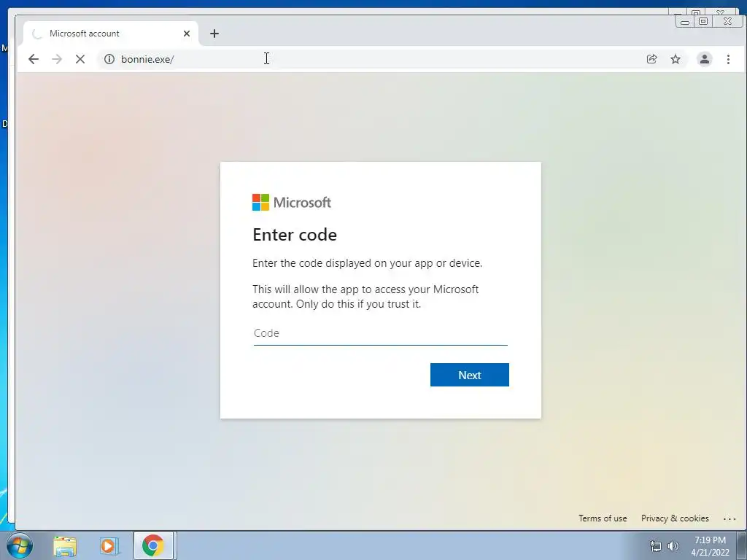Open the network tray icon
Viewport: 747px width, 560px height.
[656, 546]
